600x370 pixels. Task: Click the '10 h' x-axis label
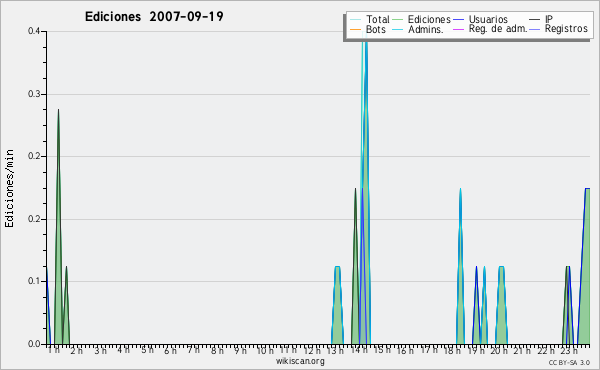click(265, 350)
